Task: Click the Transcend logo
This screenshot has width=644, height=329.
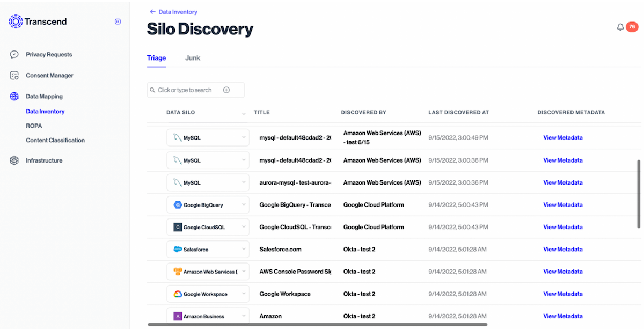Action: point(38,21)
